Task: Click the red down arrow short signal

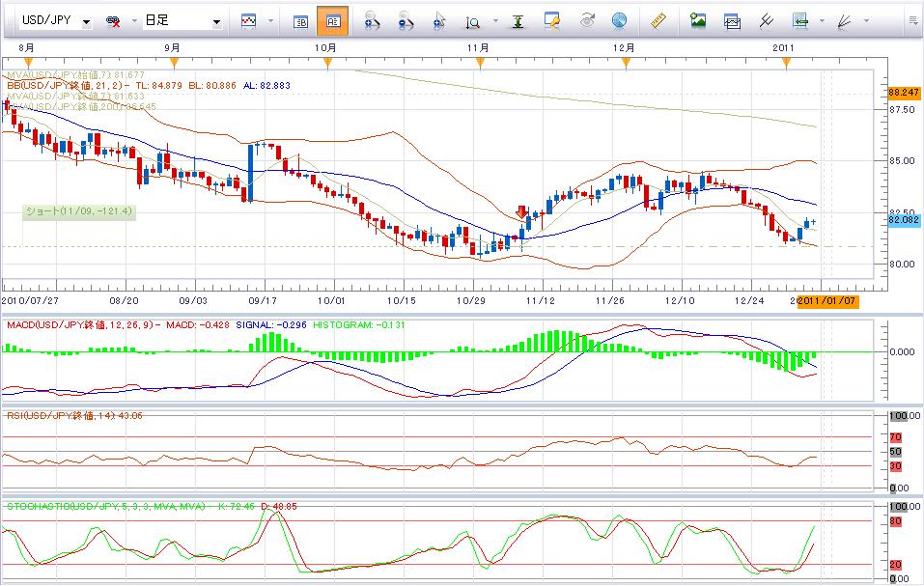Action: click(x=521, y=212)
